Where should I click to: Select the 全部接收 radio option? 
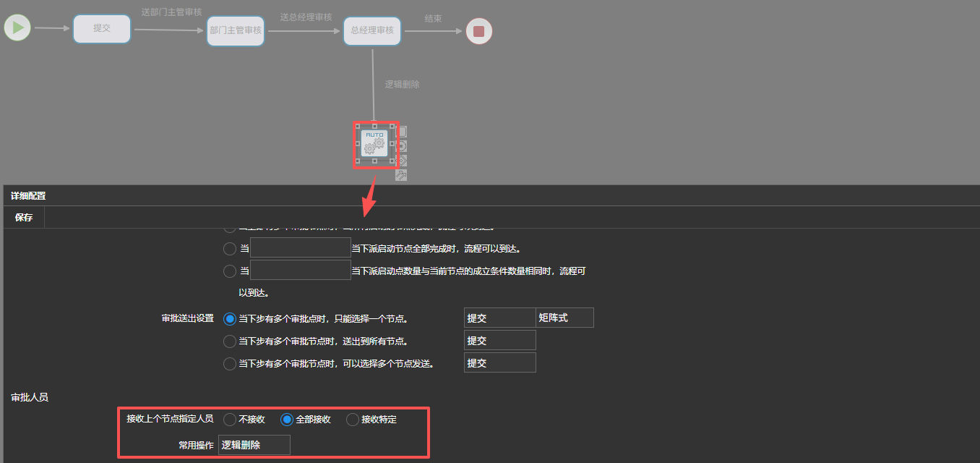(287, 420)
